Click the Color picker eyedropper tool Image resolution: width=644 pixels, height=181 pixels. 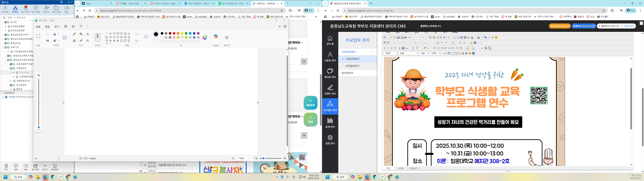(81, 41)
